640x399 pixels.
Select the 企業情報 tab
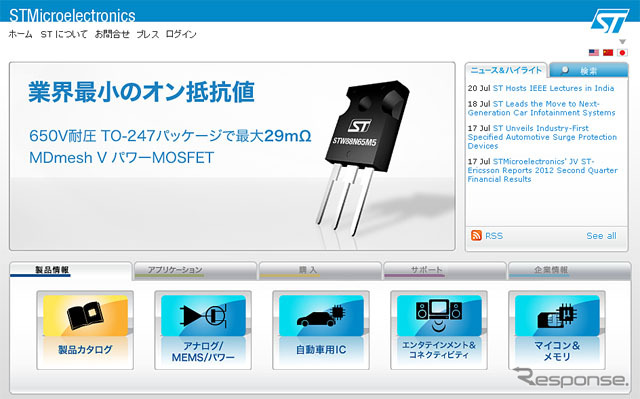coord(569,270)
